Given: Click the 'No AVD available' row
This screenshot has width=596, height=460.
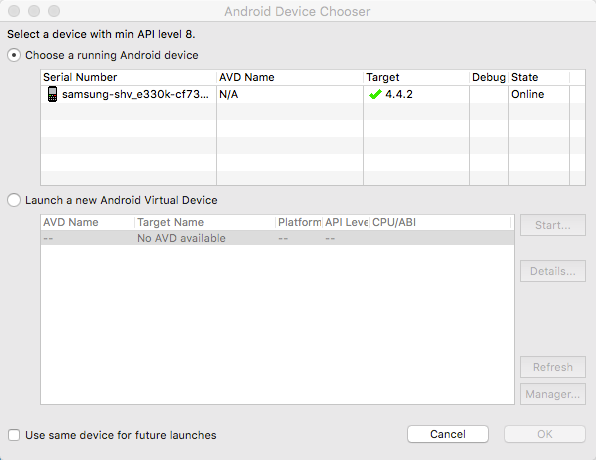Looking at the screenshot, I should pyautogui.click(x=277, y=238).
